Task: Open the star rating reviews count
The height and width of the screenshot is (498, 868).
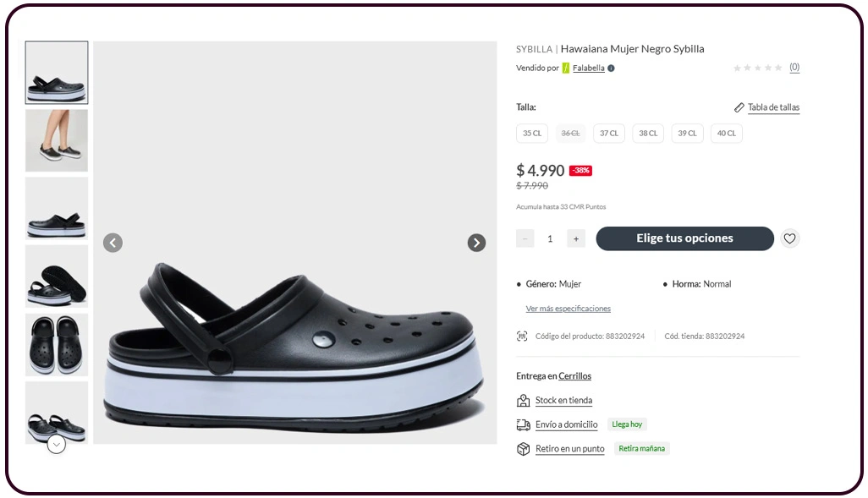Action: (x=794, y=68)
